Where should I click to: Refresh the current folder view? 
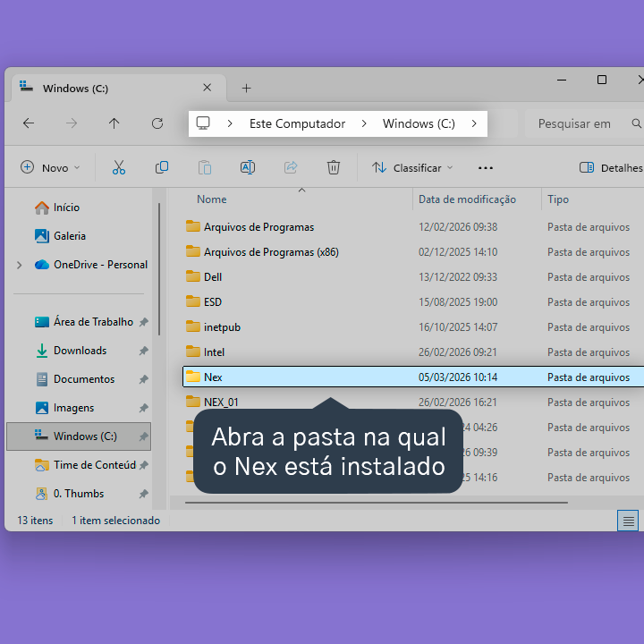coord(157,123)
